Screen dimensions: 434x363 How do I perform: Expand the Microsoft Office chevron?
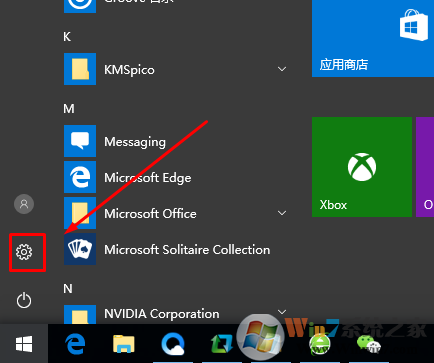point(282,213)
